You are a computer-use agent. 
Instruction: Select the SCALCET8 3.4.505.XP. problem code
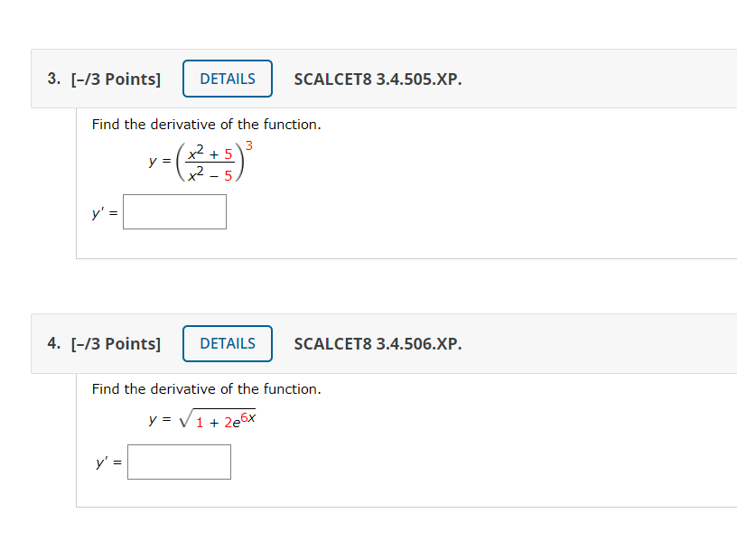pos(378,79)
